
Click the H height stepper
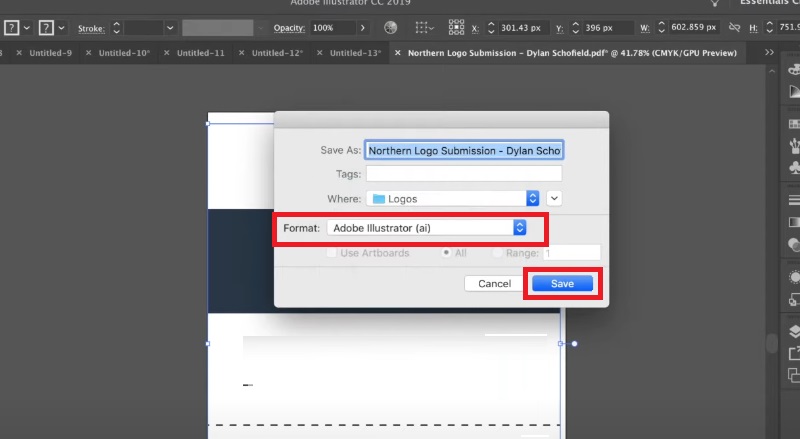769,28
